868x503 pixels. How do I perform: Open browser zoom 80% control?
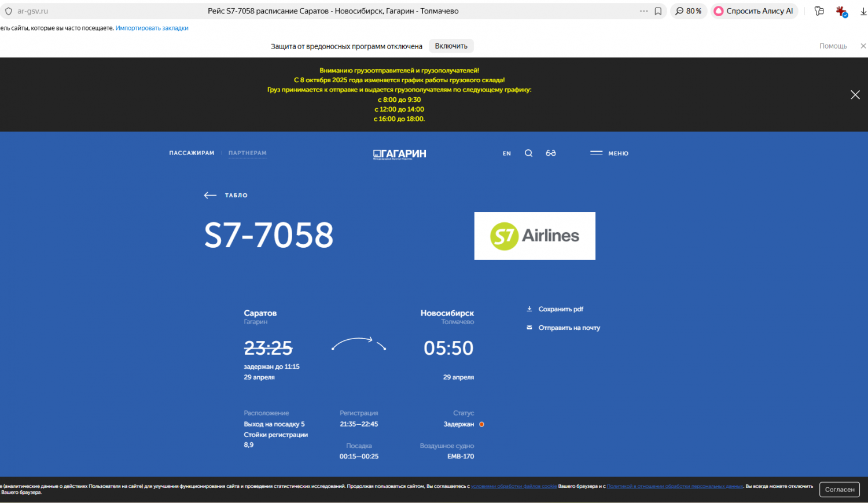coord(688,11)
